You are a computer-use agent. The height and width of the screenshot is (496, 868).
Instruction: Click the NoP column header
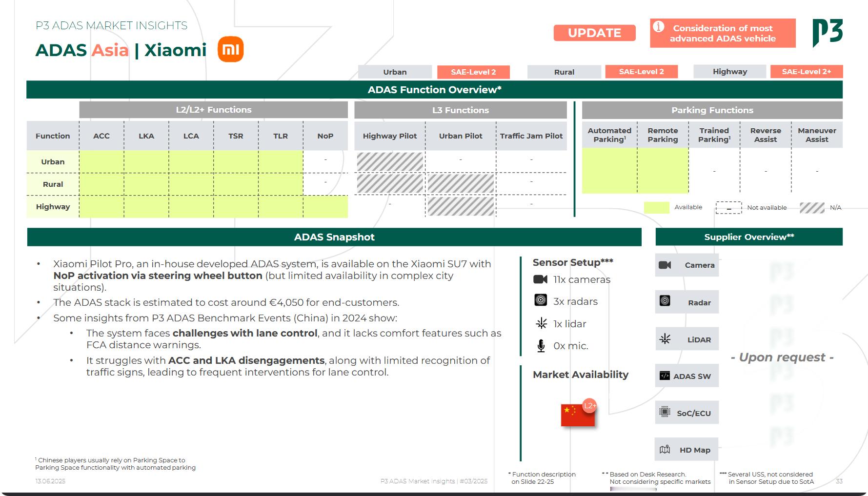coord(325,136)
